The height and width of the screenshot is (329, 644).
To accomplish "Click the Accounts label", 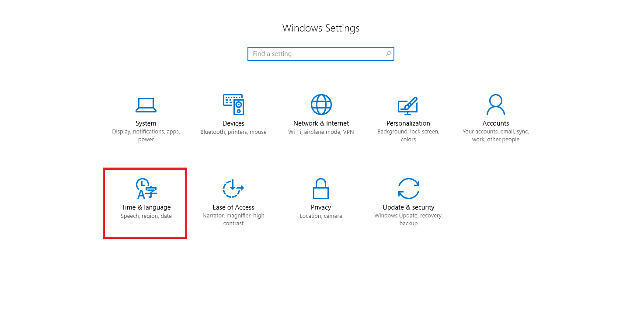I will pyautogui.click(x=496, y=123).
